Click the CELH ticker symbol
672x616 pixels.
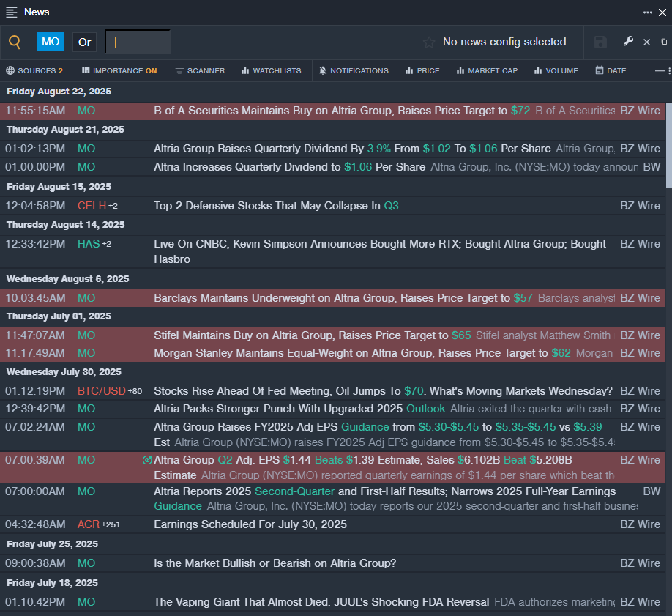pyautogui.click(x=92, y=206)
